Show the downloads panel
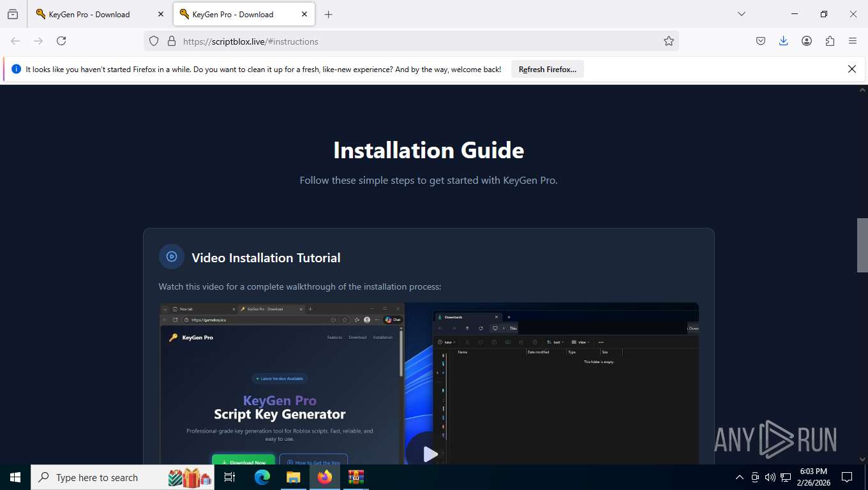Image resolution: width=868 pixels, height=490 pixels. (x=784, y=41)
